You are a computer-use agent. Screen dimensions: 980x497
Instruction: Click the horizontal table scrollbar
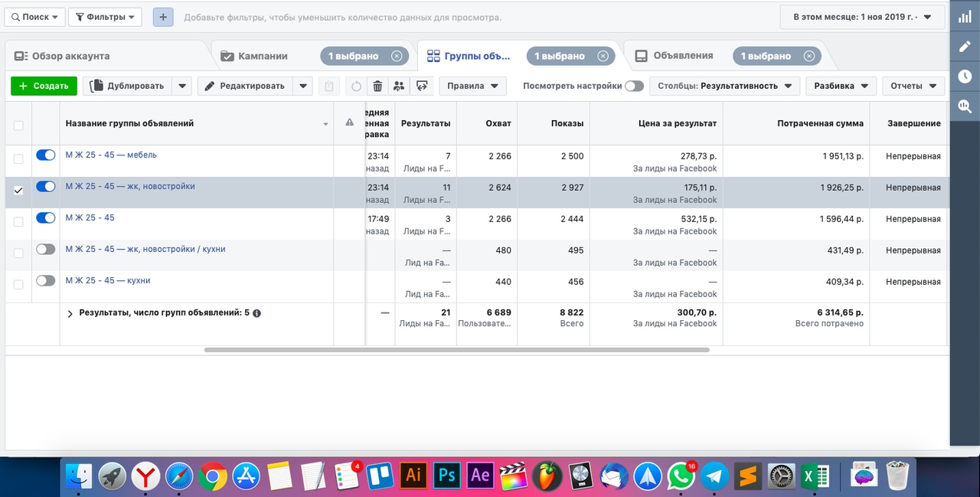tap(456, 350)
